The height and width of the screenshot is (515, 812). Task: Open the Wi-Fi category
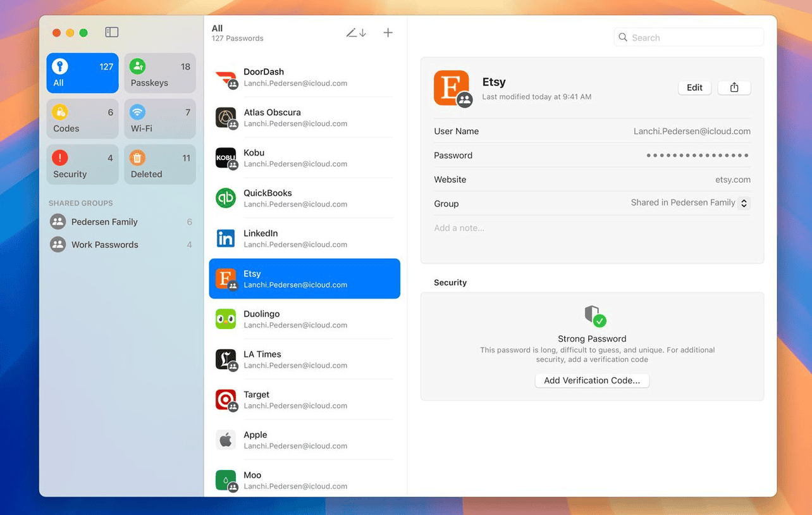pyautogui.click(x=160, y=119)
